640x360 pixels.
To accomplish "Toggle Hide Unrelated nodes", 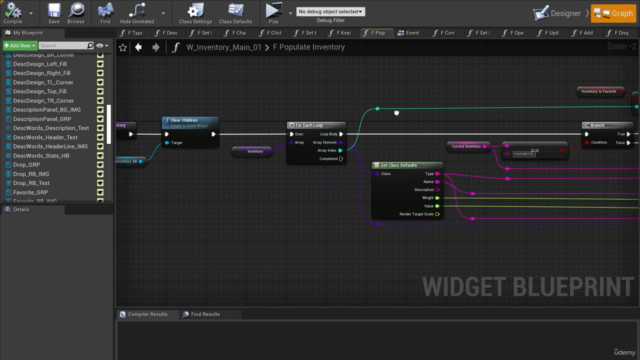I will [x=137, y=13].
